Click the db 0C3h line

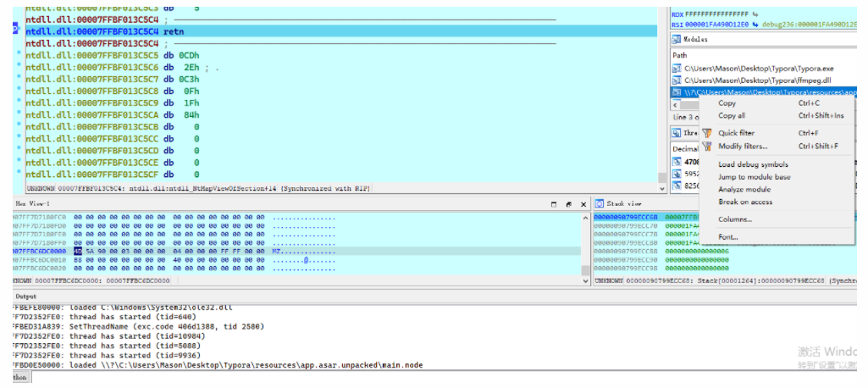[x=113, y=80]
